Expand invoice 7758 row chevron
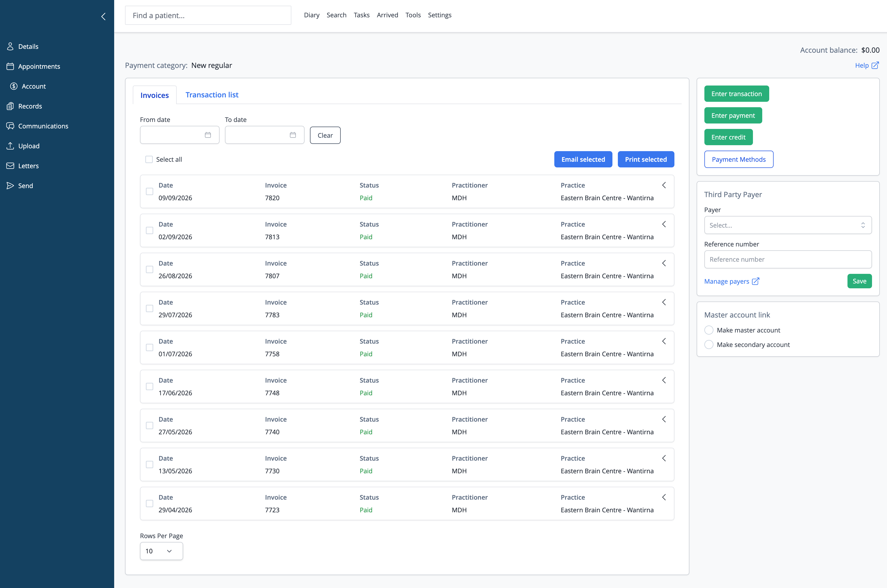887x588 pixels. click(664, 341)
